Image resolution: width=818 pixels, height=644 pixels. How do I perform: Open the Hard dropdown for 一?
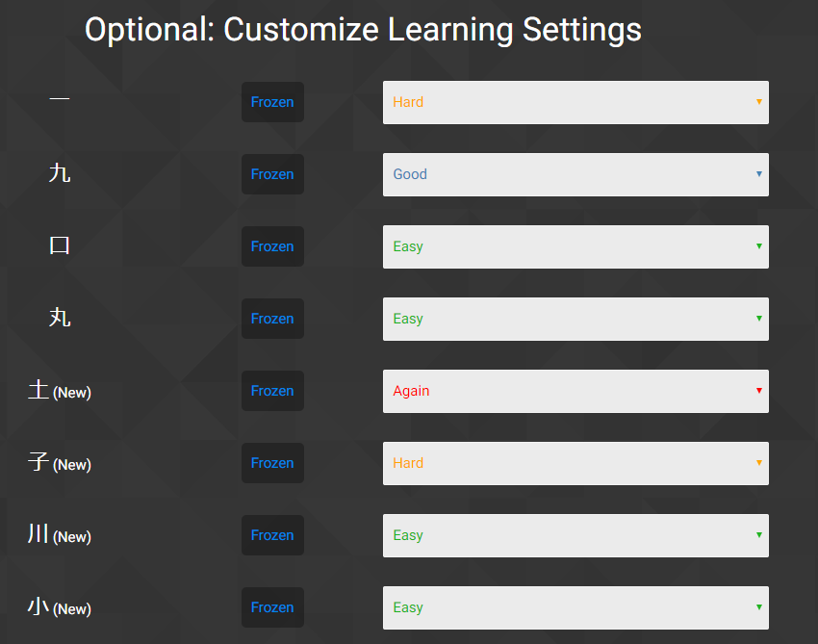[x=575, y=102]
